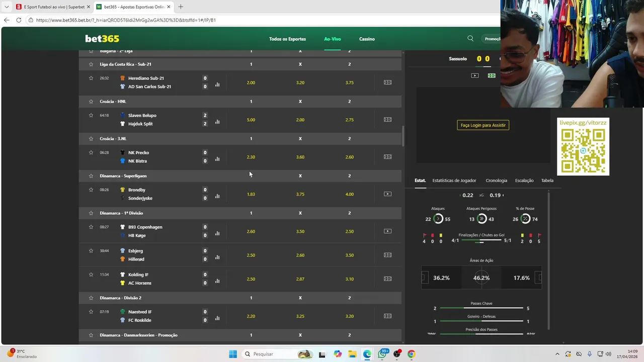Favorite the Slaven Belupo match star
Screen dimensions: 644x362
[x=91, y=115]
